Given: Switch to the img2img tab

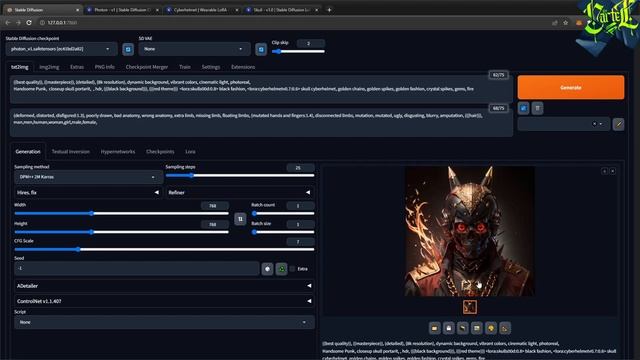Looking at the screenshot, I should coord(49,67).
